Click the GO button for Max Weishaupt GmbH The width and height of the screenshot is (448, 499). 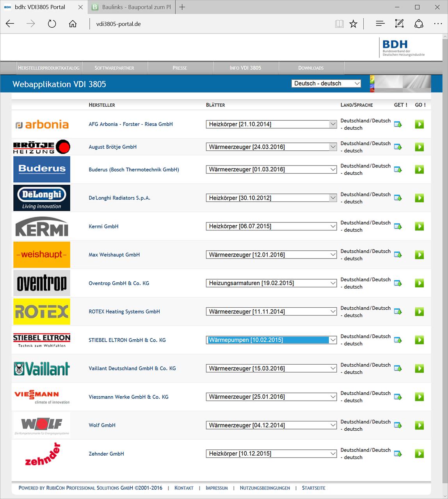[x=419, y=255]
